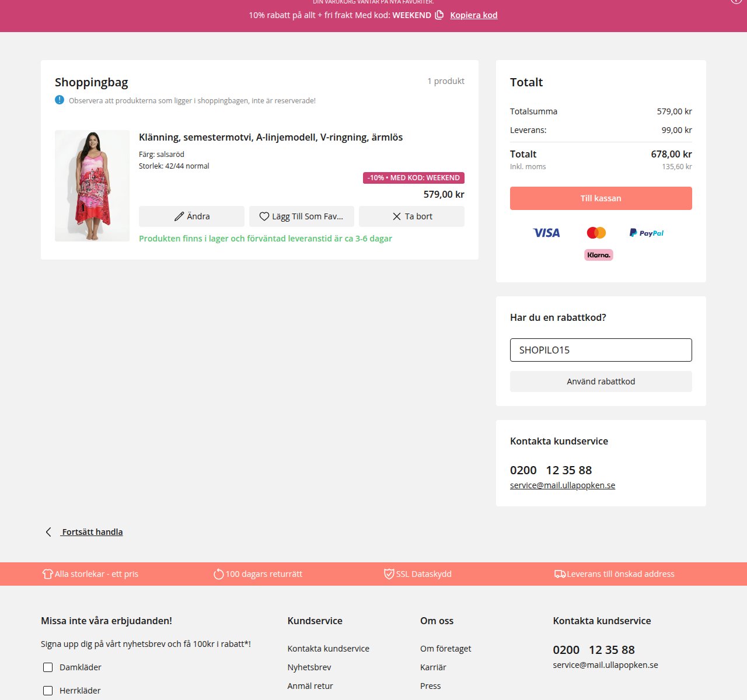Click the footer service email address

pyautogui.click(x=606, y=665)
